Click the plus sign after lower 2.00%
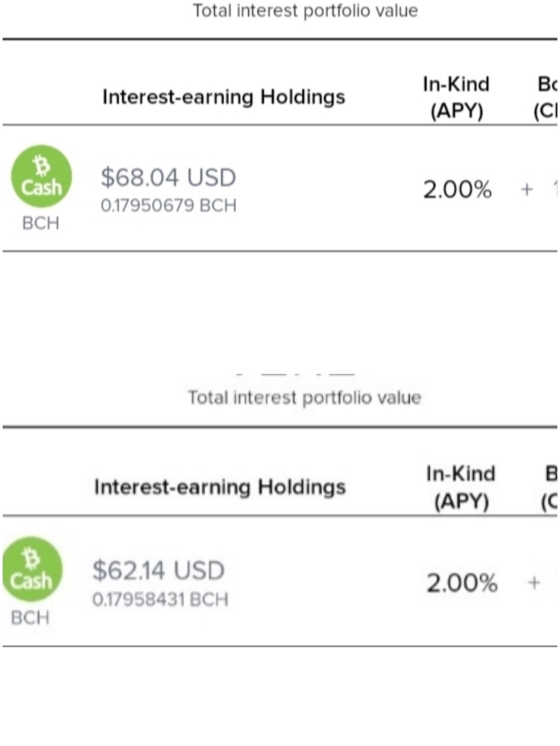The height and width of the screenshot is (746, 560). pos(534,583)
